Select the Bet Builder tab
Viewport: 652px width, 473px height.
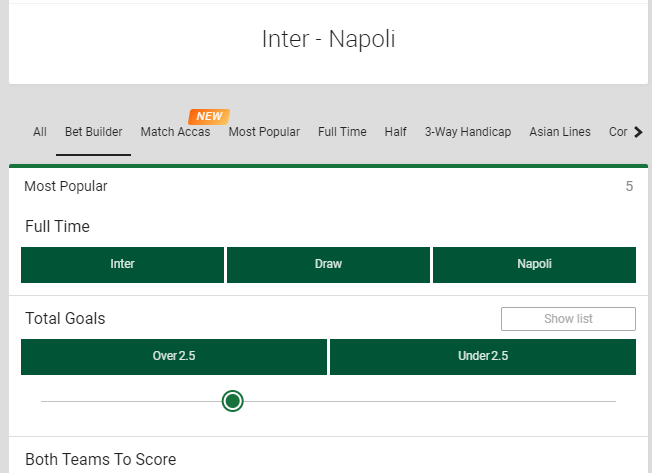coord(94,132)
